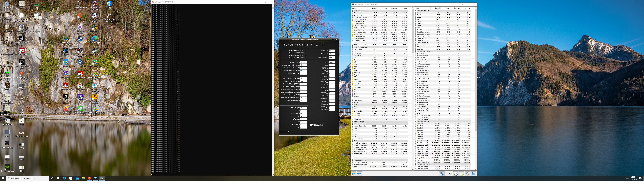Select the RAS# Active Time (tRAS) field
This screenshot has width=644, height=194.
(x=304, y=71)
